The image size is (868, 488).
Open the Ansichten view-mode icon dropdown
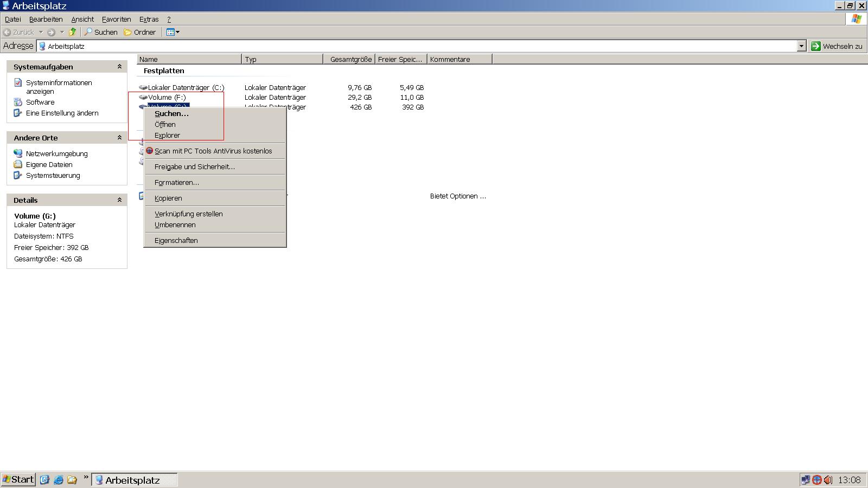[x=173, y=32]
